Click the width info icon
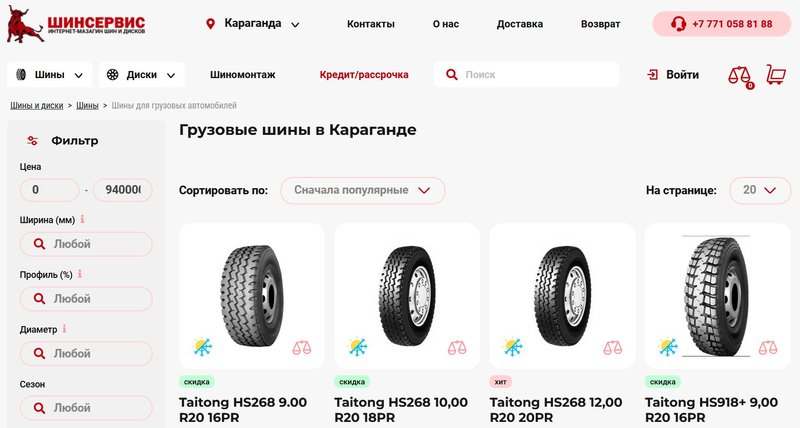The width and height of the screenshot is (800, 428). (x=82, y=219)
